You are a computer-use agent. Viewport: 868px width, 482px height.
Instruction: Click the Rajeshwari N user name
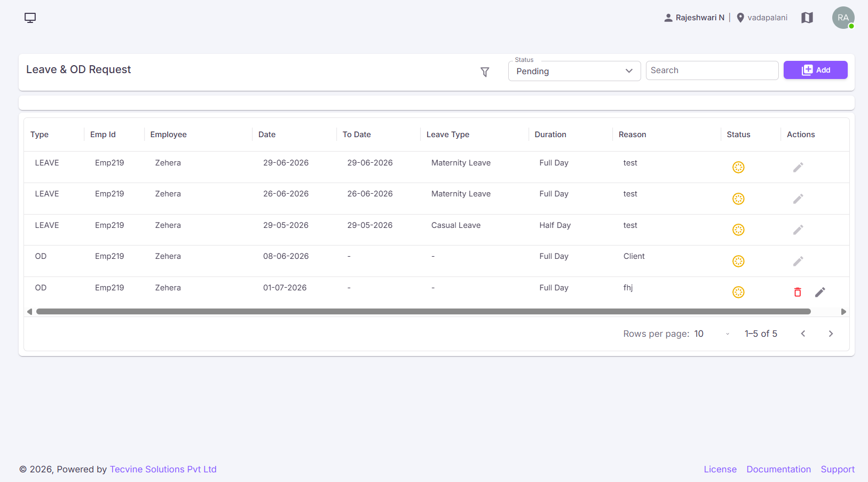click(x=700, y=18)
